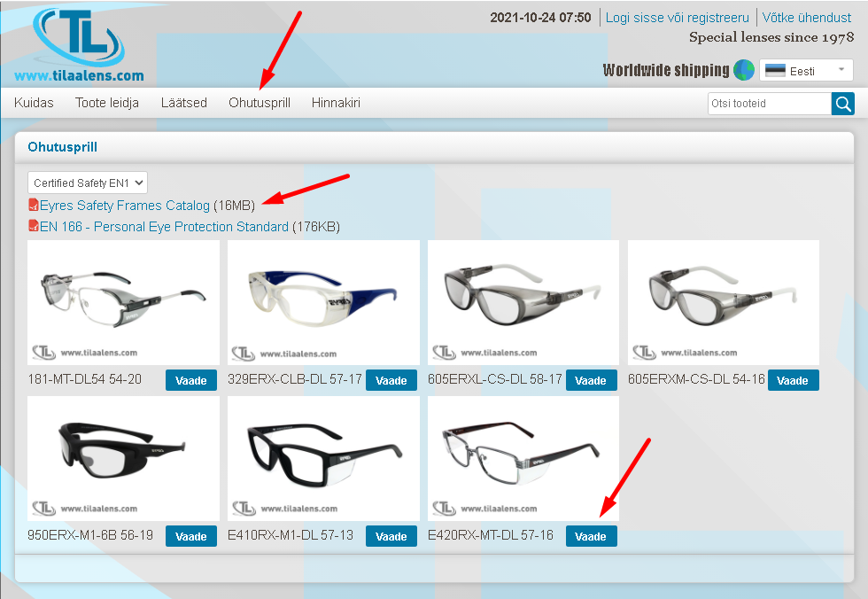The width and height of the screenshot is (868, 599).
Task: Click the worldwide shipping globe icon
Action: pyautogui.click(x=743, y=70)
